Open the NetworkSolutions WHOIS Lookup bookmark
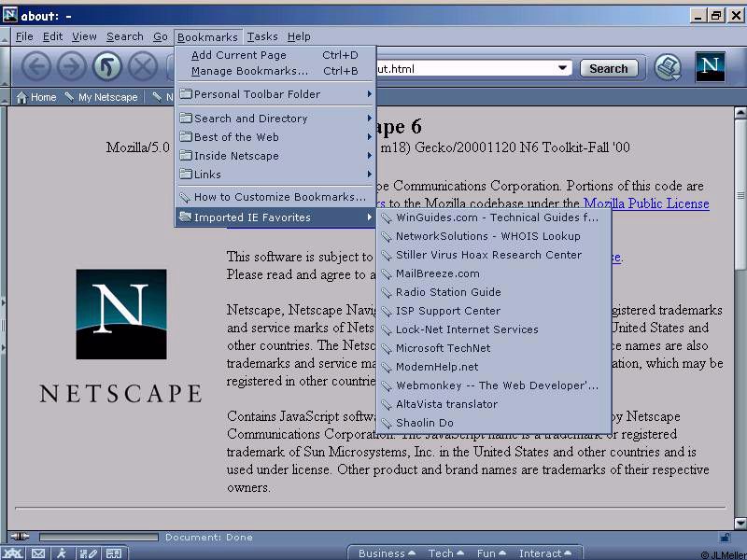Viewport: 747px width, 560px height. tap(494, 236)
